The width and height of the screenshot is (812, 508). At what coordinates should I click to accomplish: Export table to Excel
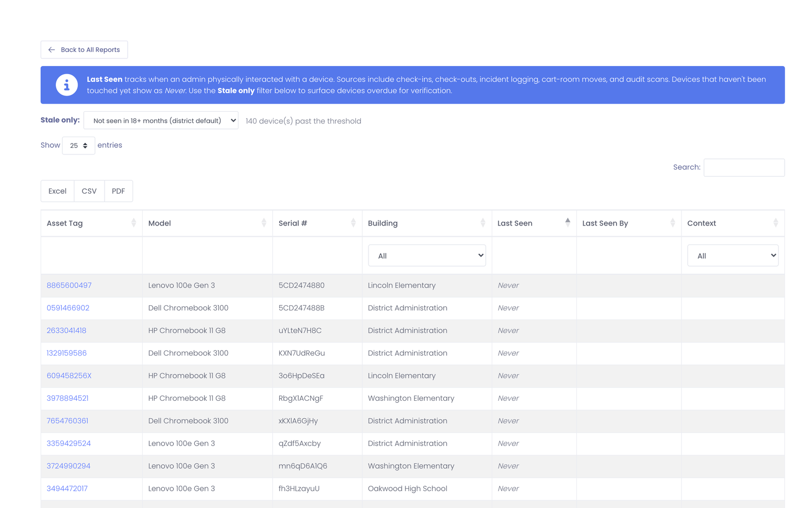(57, 191)
